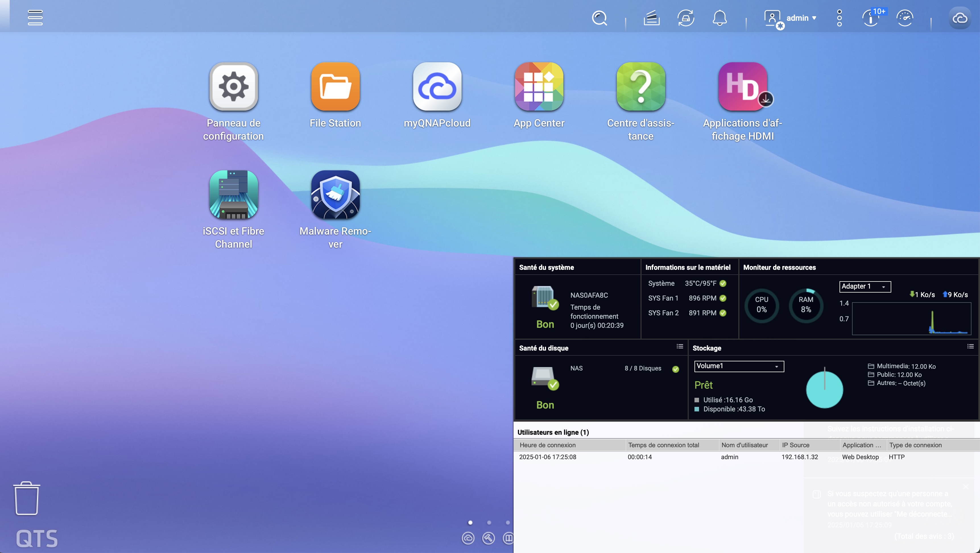Toggle Santé du disque list view

point(679,347)
